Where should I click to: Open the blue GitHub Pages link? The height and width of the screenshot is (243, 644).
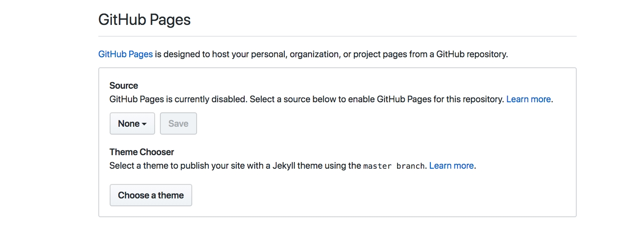click(125, 55)
